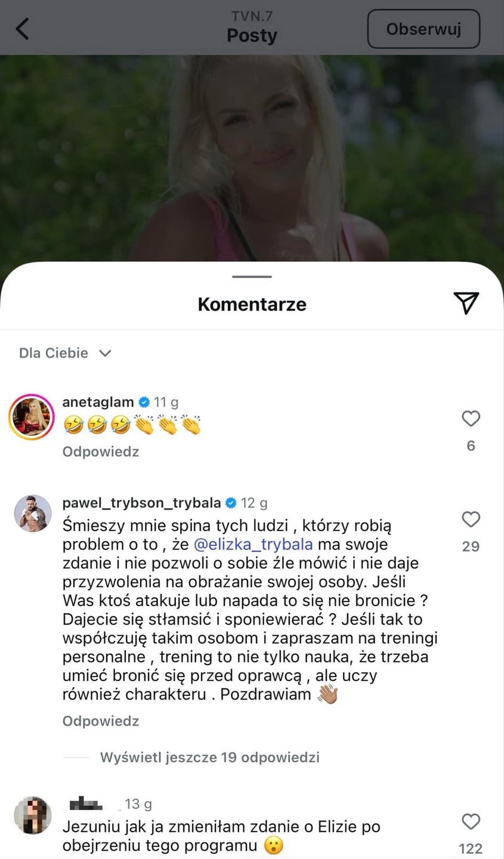Open pawel_trybson_trybala username link
The height and width of the screenshot is (859, 504).
coord(142,503)
